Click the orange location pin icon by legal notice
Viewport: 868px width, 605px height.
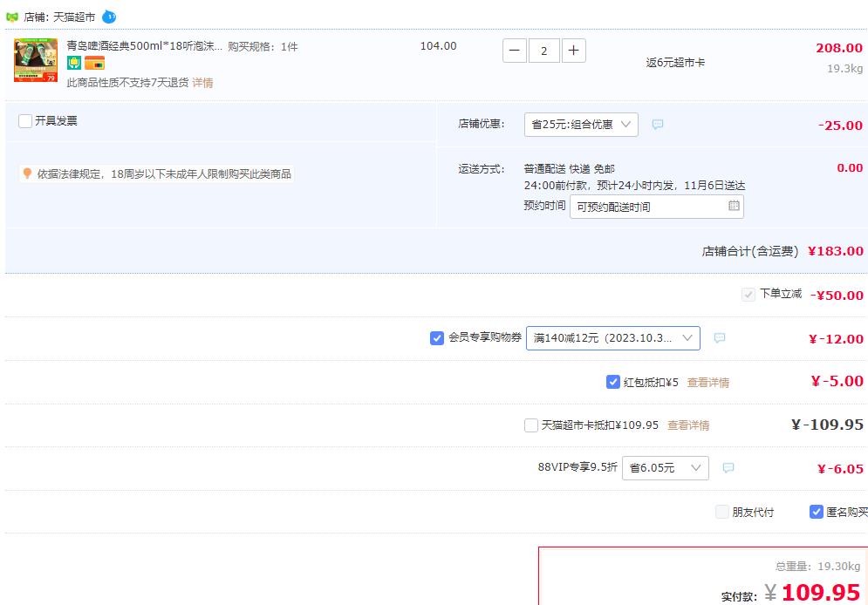pyautogui.click(x=26, y=173)
